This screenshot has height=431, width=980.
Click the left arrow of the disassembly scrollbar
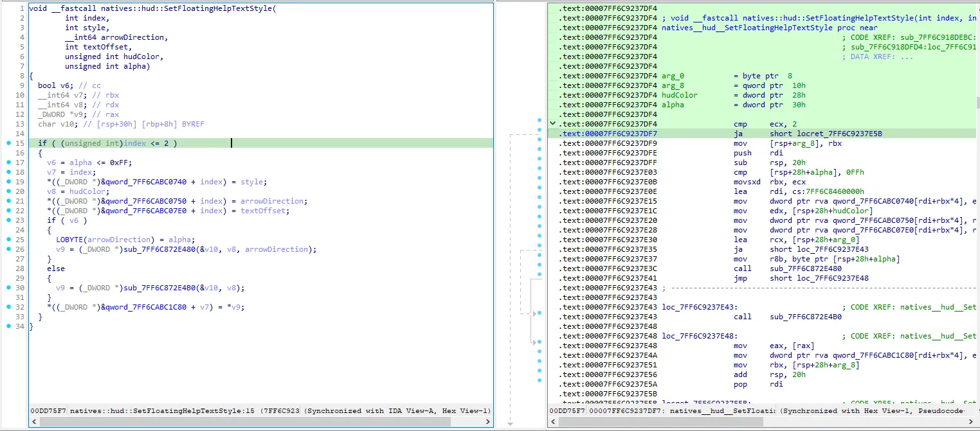tap(552, 421)
